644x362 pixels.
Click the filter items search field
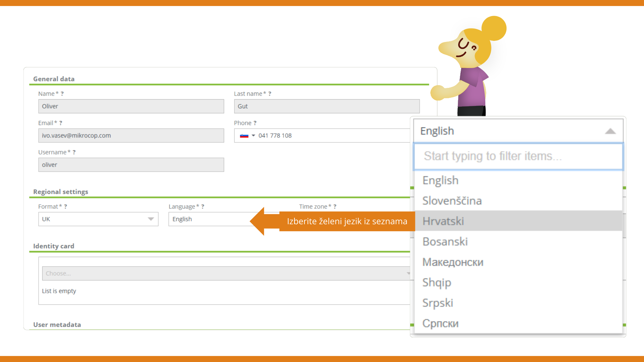coord(518,156)
